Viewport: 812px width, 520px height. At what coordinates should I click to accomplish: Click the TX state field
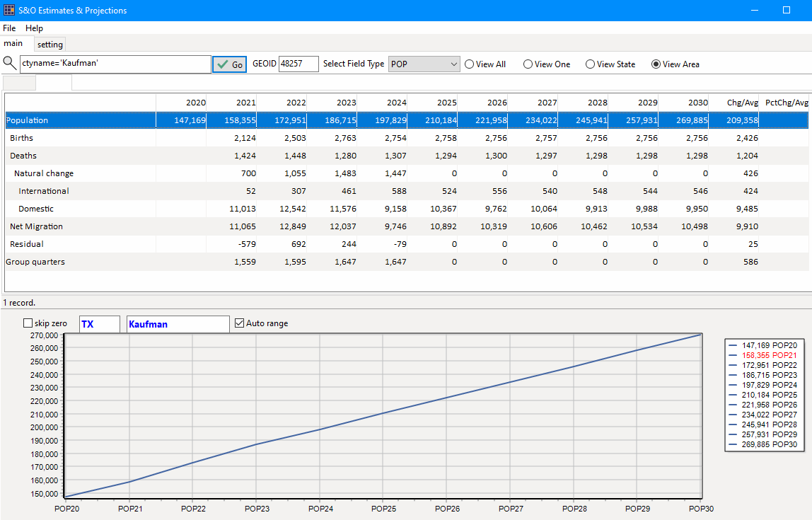coord(99,324)
